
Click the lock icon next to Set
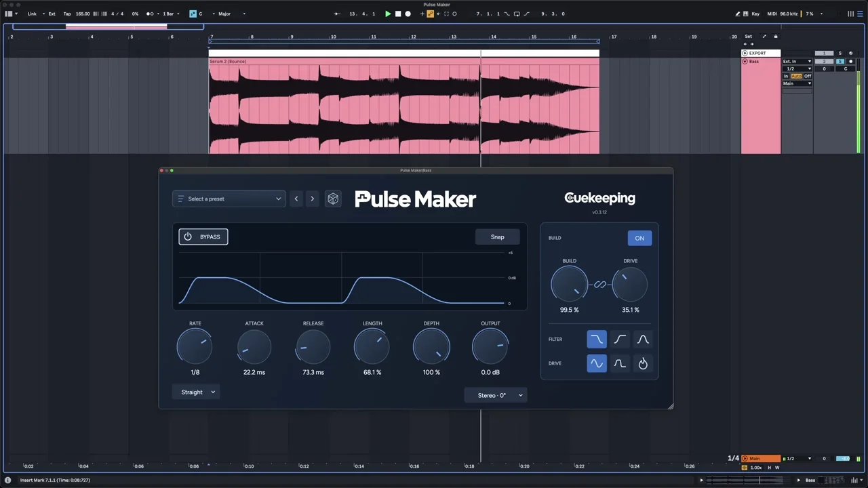click(776, 37)
